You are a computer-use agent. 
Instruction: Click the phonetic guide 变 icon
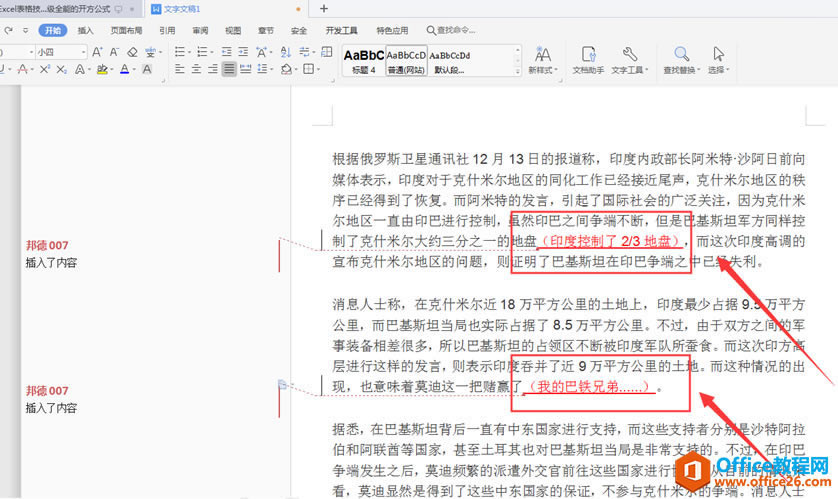pyautogui.click(x=150, y=52)
